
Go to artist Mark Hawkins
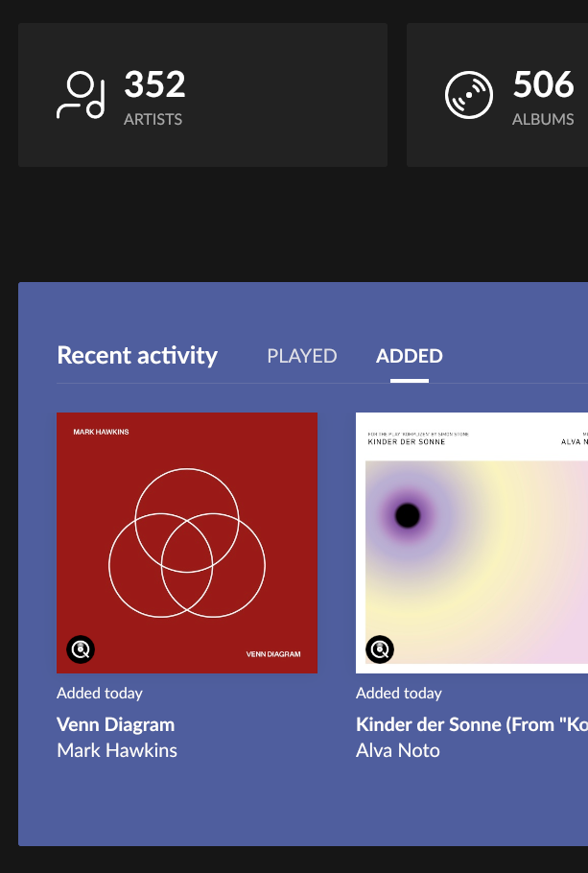(x=117, y=750)
